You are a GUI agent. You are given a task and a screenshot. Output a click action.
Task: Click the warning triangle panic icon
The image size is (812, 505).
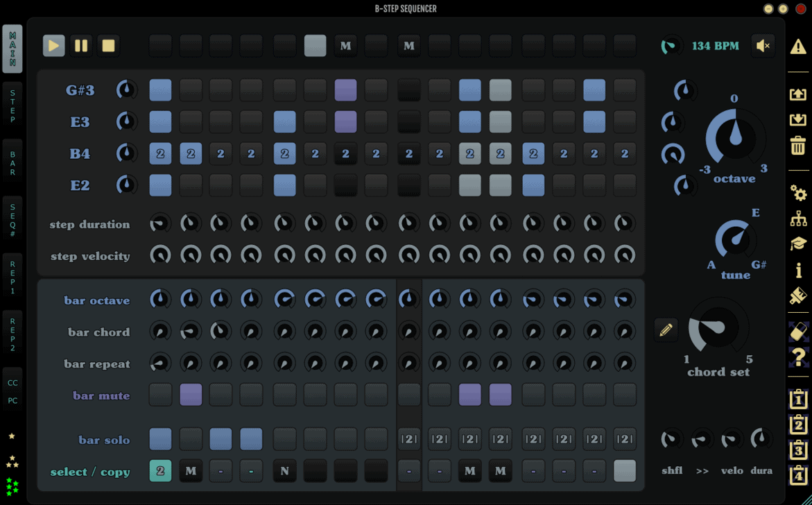(798, 46)
